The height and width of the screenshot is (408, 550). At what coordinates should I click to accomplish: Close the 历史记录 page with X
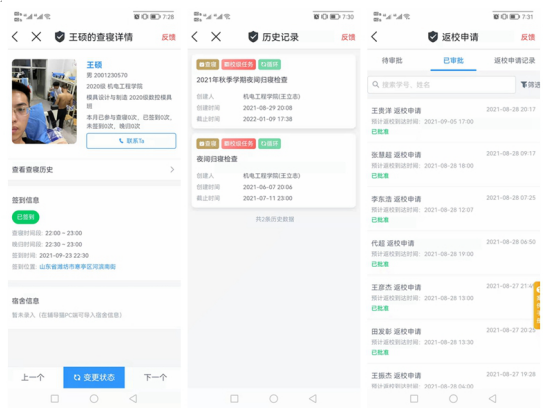tap(216, 36)
